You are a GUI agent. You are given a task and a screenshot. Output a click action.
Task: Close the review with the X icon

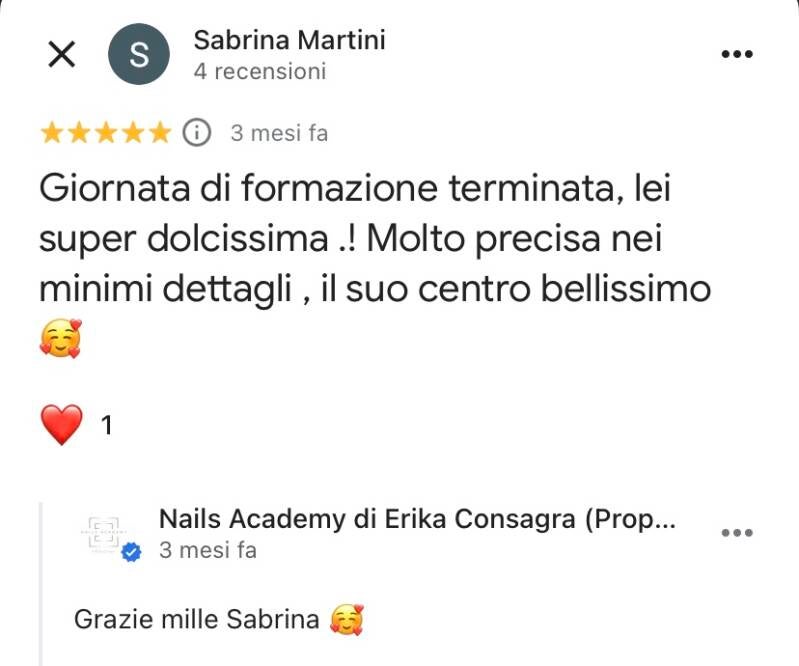[62, 54]
